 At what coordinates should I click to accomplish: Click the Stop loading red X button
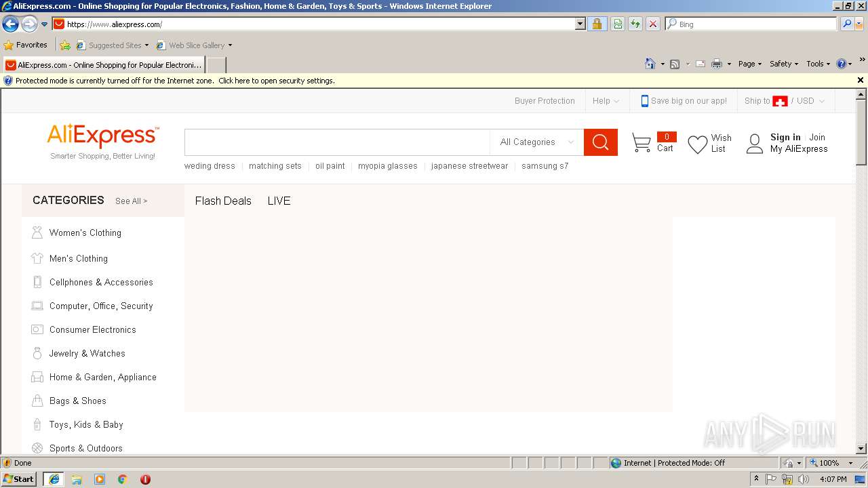653,24
